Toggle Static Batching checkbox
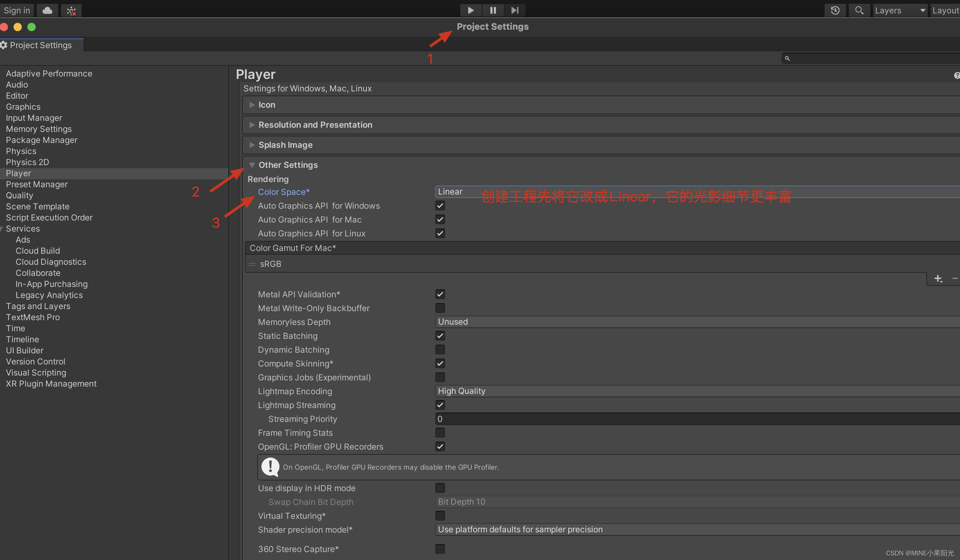 [x=439, y=335]
